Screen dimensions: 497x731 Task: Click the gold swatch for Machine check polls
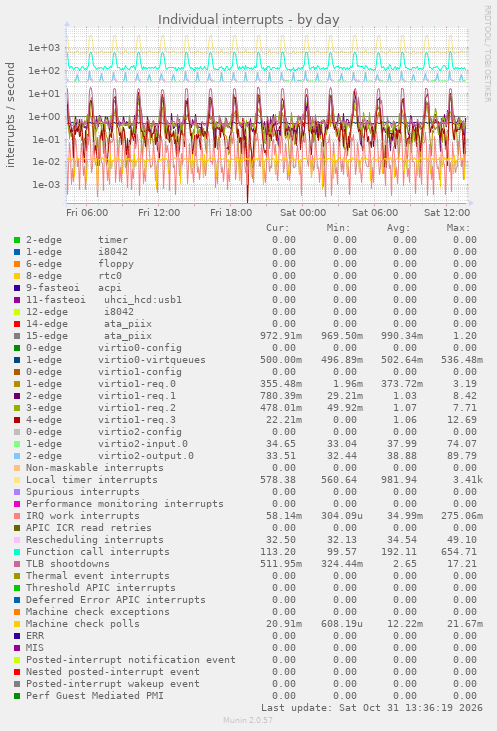[17, 624]
